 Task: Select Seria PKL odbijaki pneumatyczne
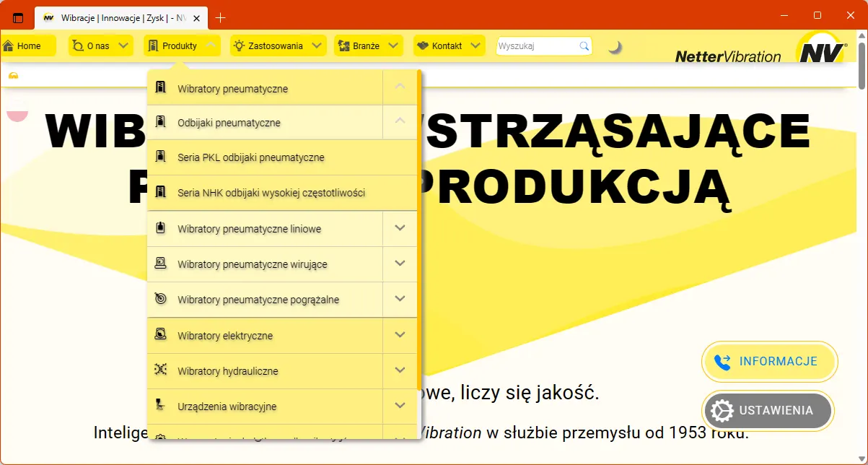(x=250, y=157)
